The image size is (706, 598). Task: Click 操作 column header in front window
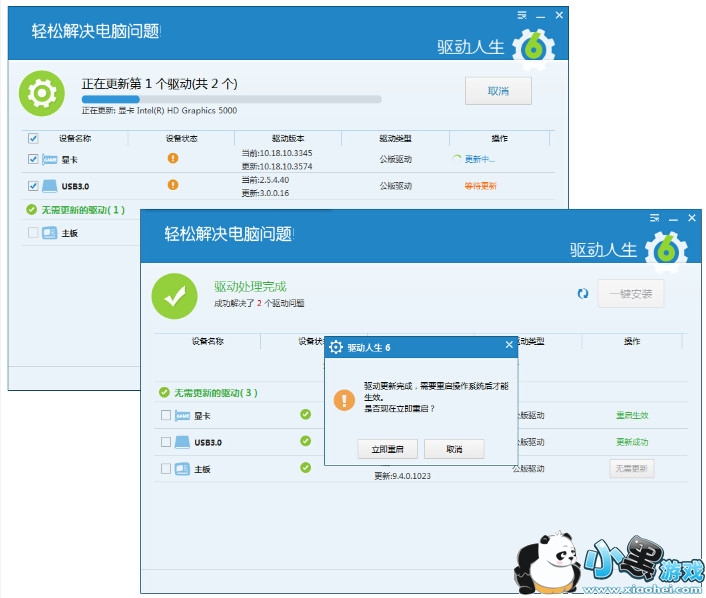[x=632, y=341]
